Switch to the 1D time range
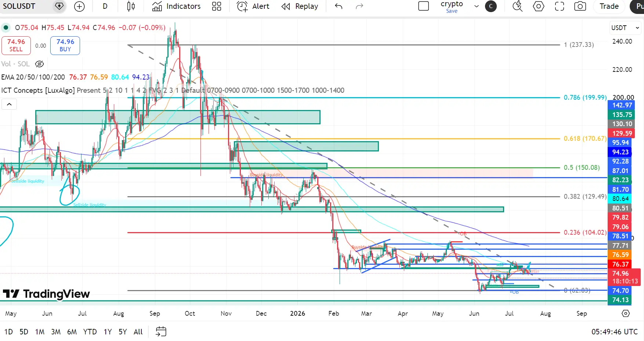Screen dimensions: 644x341 (8, 332)
